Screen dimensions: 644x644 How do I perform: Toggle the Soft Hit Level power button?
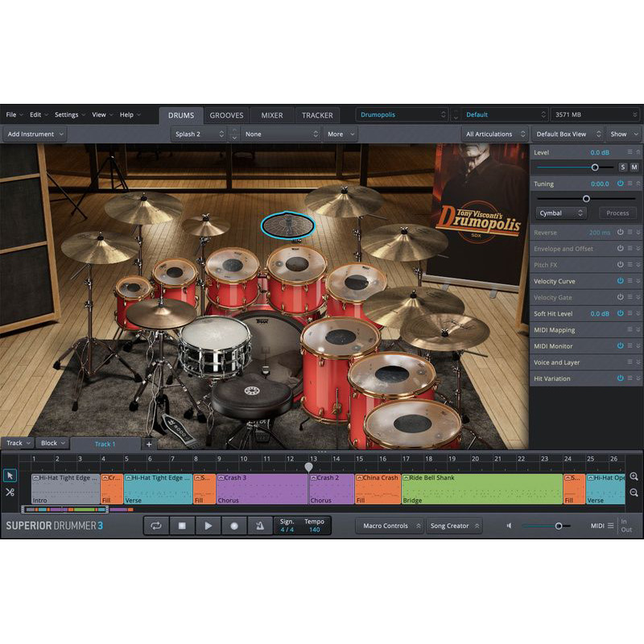[620, 313]
